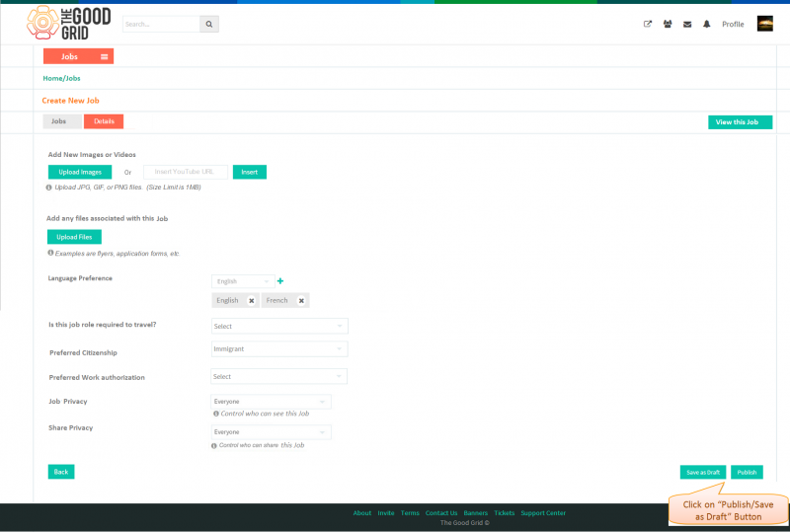Open the About footer link
Viewport: 790px width, 532px height.
[x=362, y=513]
